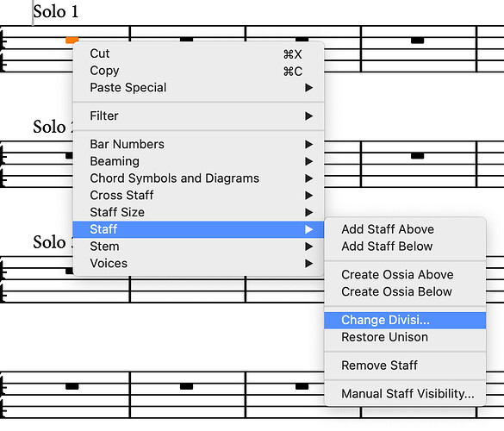Open Manual Staff Visibility dialog

[405, 394]
